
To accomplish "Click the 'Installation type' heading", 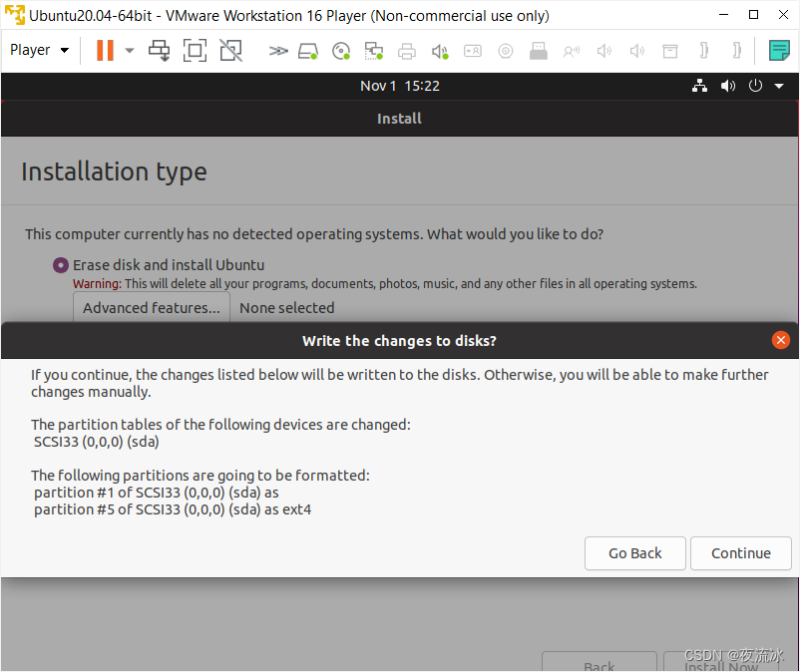I will click(115, 171).
